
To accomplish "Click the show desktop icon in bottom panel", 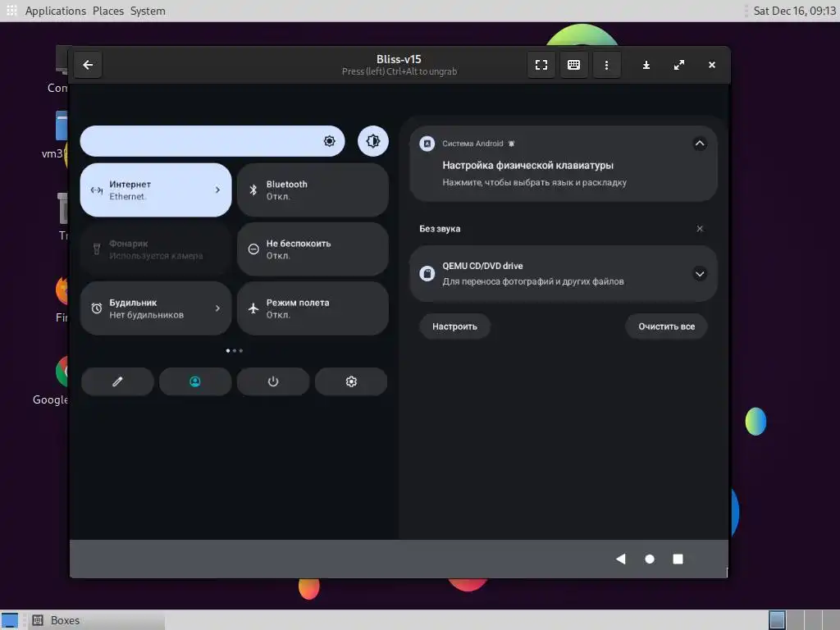I will tap(10, 620).
